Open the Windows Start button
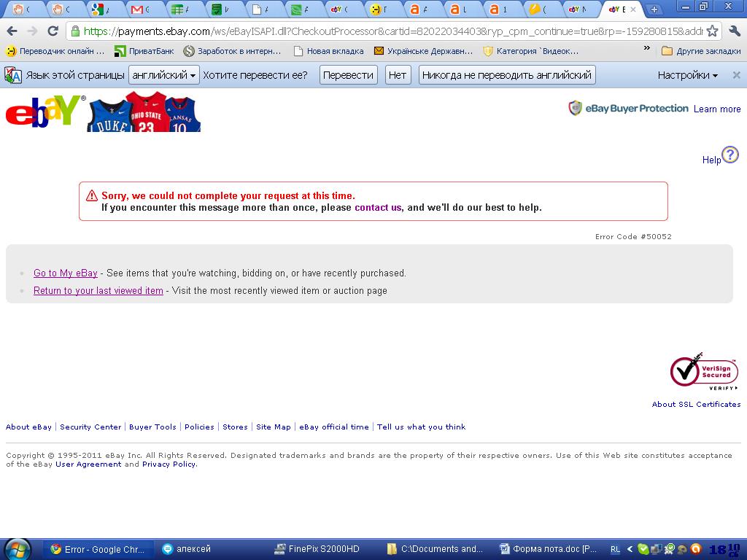The image size is (747, 560). [x=18, y=549]
